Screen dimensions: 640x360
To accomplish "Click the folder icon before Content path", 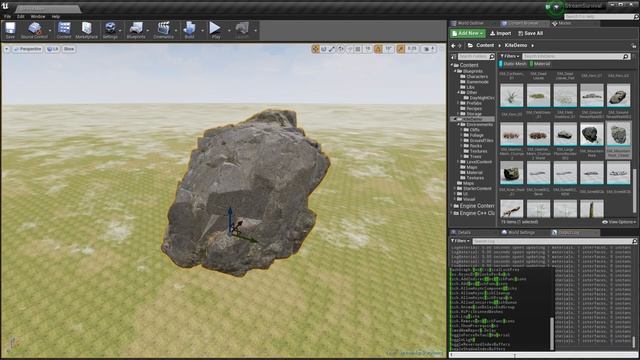I will (470, 46).
